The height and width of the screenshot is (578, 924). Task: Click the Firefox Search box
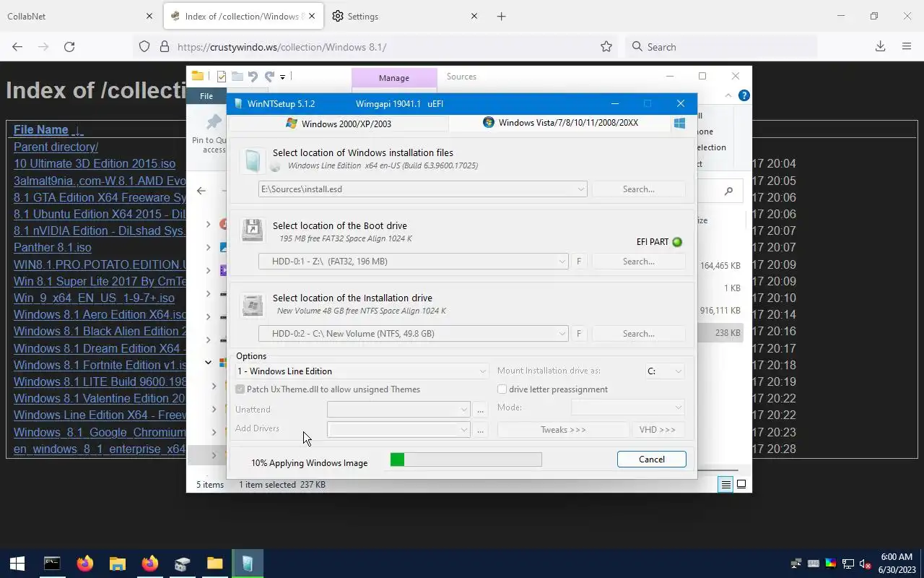[x=722, y=47]
